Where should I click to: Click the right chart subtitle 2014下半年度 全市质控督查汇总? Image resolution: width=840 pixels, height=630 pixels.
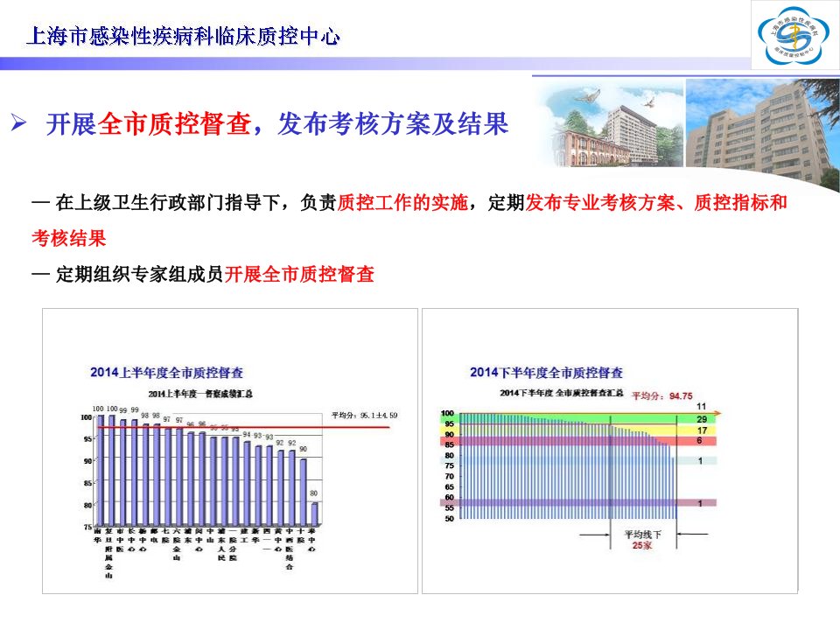(562, 393)
